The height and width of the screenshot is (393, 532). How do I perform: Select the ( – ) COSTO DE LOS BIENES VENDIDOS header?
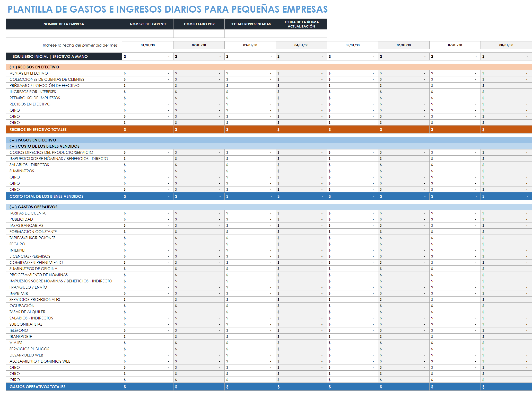pyautogui.click(x=269, y=146)
